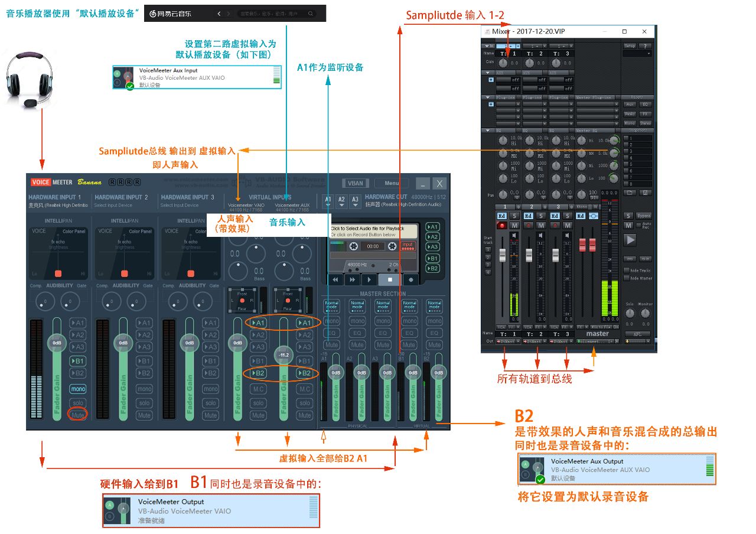
Task: Open the Setup menu in Samplitude mixer
Action: click(x=630, y=46)
